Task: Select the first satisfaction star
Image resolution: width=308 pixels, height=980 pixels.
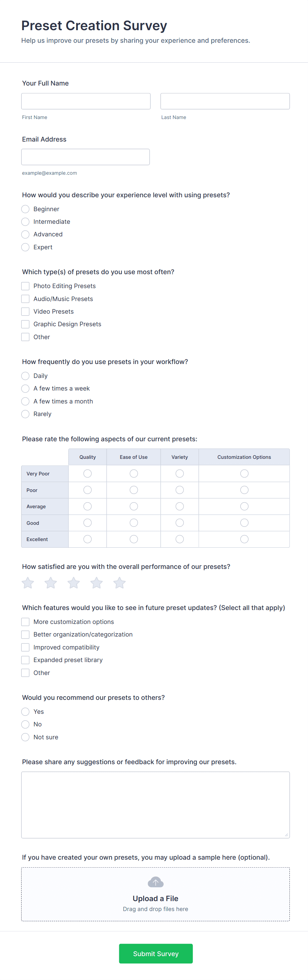Action: 27,583
